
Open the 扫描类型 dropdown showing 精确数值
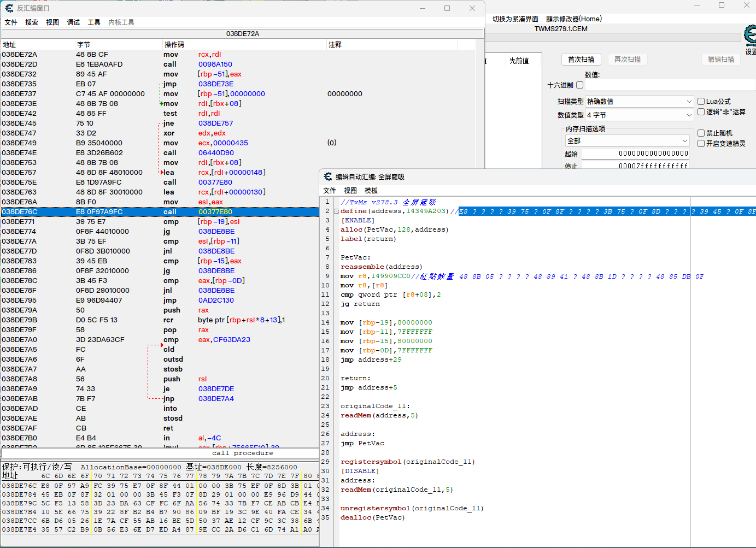click(640, 102)
